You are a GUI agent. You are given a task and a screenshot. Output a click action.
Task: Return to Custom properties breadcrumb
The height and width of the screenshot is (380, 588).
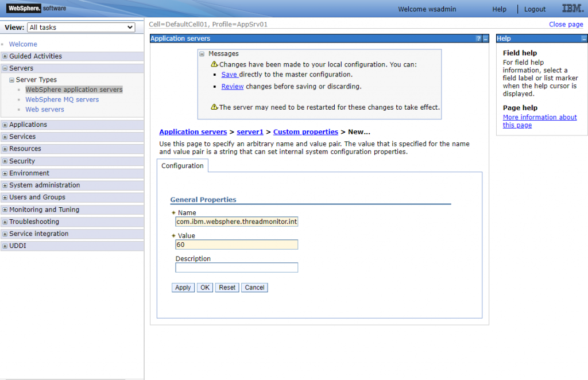(305, 132)
